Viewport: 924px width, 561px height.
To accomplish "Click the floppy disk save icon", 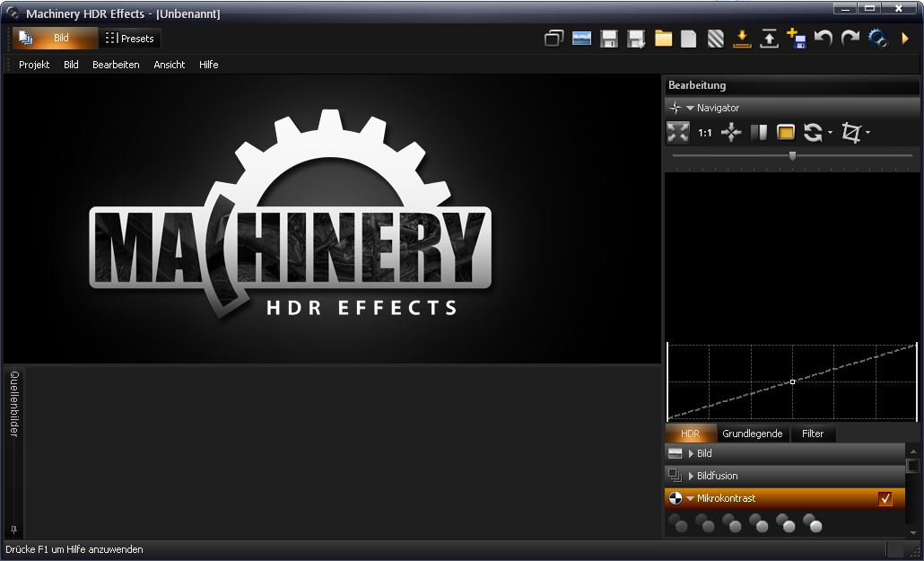I will (609, 39).
